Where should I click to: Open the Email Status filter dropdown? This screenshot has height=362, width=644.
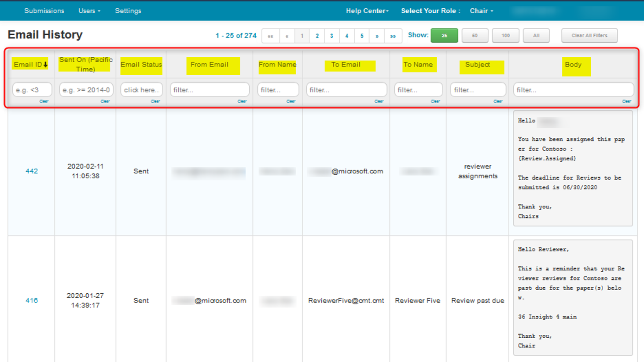[x=141, y=90]
